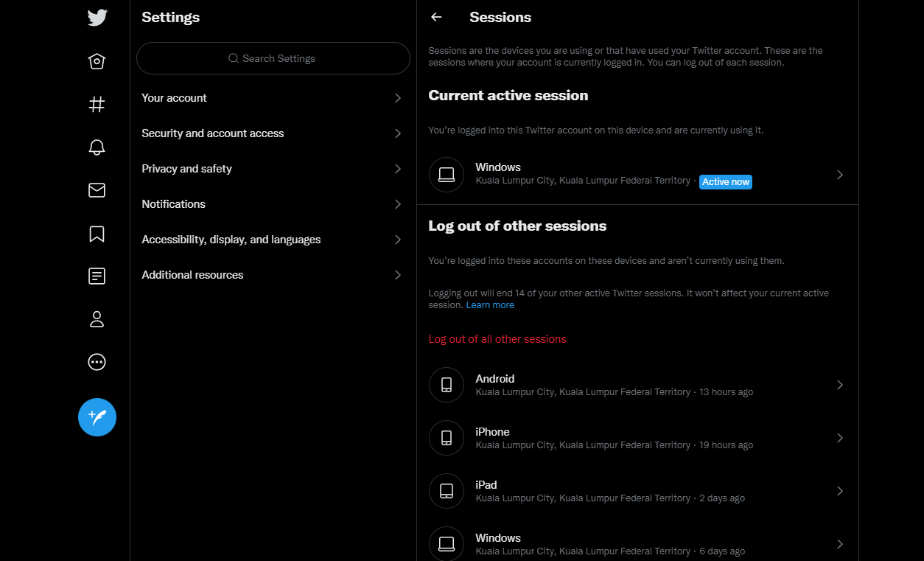The width and height of the screenshot is (924, 561).
Task: Open the Home feed icon
Action: pyautogui.click(x=97, y=61)
